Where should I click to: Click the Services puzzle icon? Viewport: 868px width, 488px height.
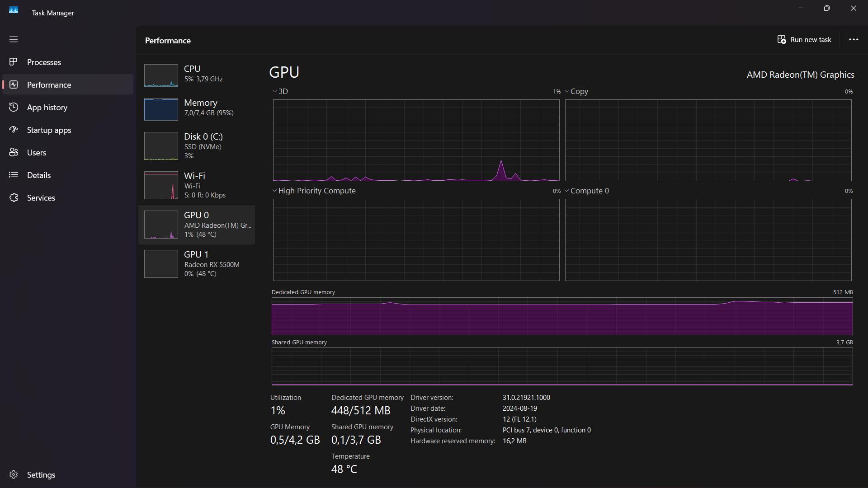[14, 197]
